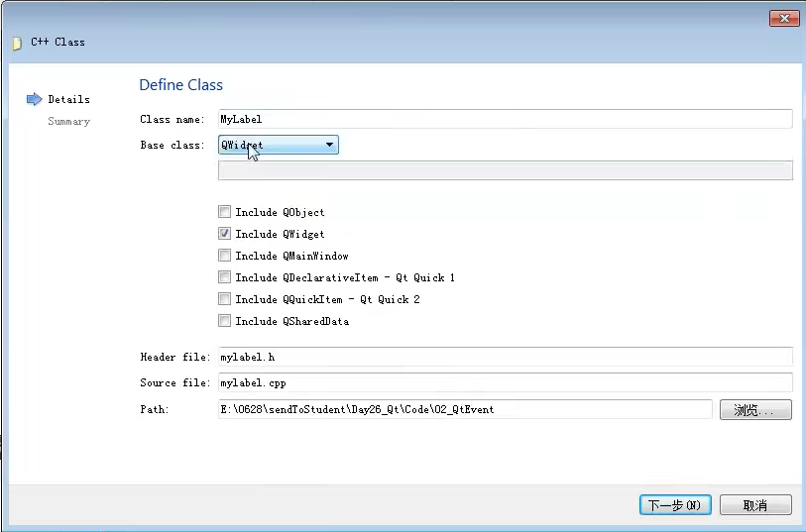Click the blue Details arrow icon
Screen dimensions: 806x532
click(x=34, y=99)
